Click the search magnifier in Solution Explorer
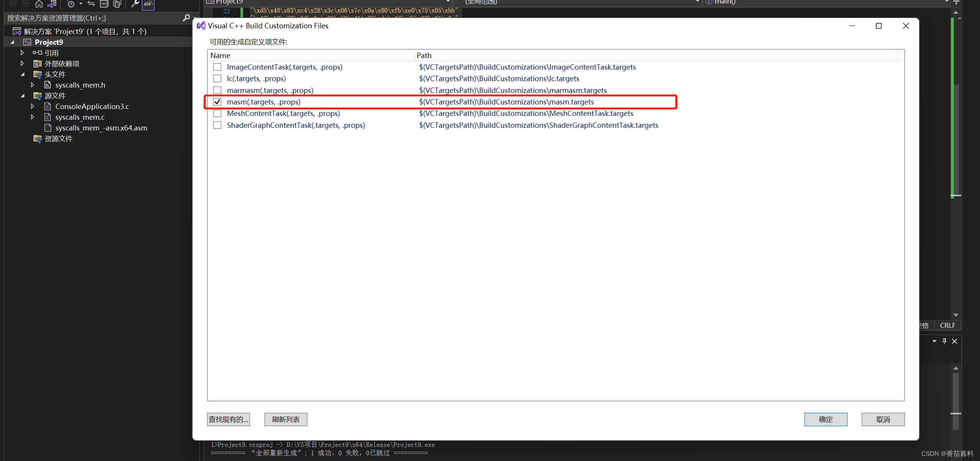 187,18
